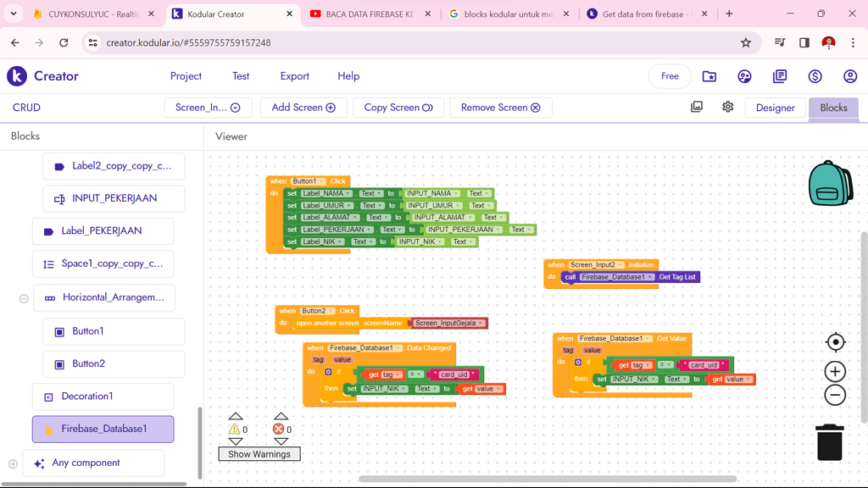This screenshot has width=868, height=488.
Task: Select Firebase_Database1 in the blocks tree
Action: click(x=103, y=429)
